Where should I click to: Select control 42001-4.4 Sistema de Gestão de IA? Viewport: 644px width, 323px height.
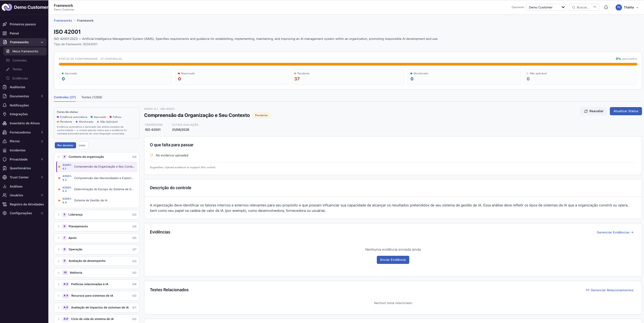pyautogui.click(x=97, y=201)
